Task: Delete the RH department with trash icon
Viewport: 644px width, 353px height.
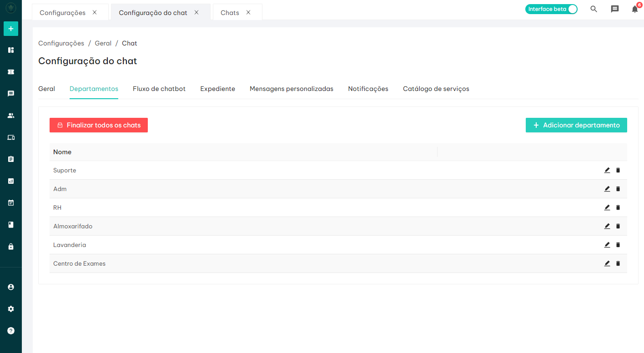Action: [618, 207]
